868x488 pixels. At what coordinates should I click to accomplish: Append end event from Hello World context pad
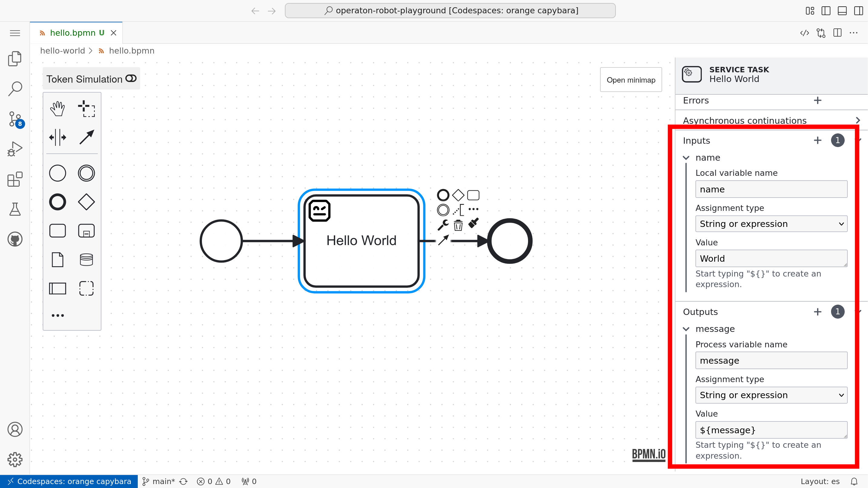[x=443, y=195]
